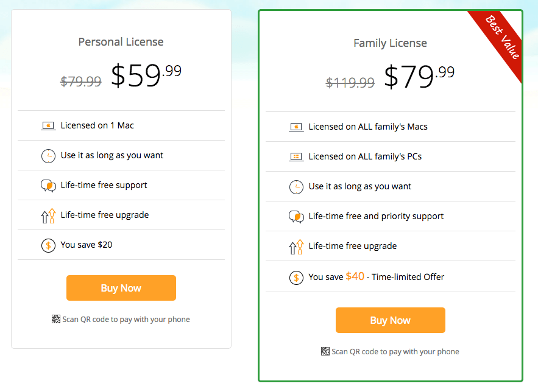Click the QR code icon in Family License
This screenshot has height=392, width=538.
(x=325, y=351)
